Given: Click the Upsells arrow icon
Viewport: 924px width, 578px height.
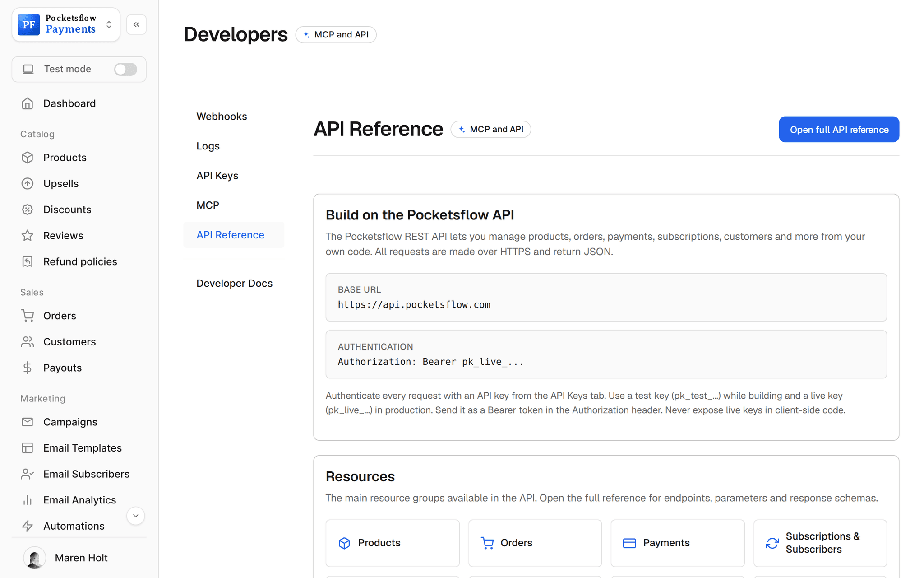Looking at the screenshot, I should 28,184.
